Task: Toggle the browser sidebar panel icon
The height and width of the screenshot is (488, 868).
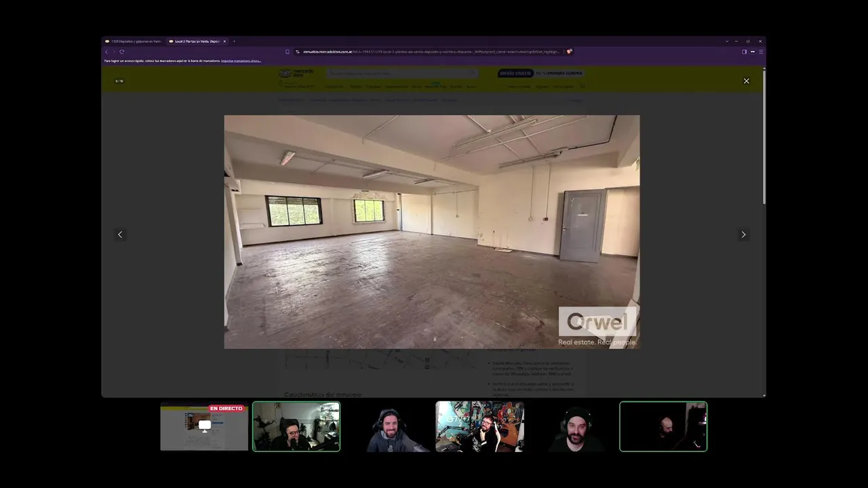Action: (744, 52)
